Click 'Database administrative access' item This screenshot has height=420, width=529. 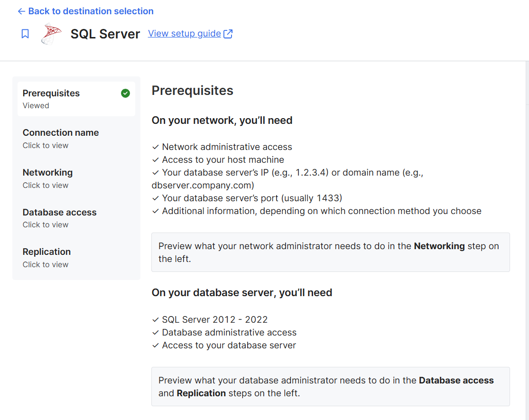[224, 332]
